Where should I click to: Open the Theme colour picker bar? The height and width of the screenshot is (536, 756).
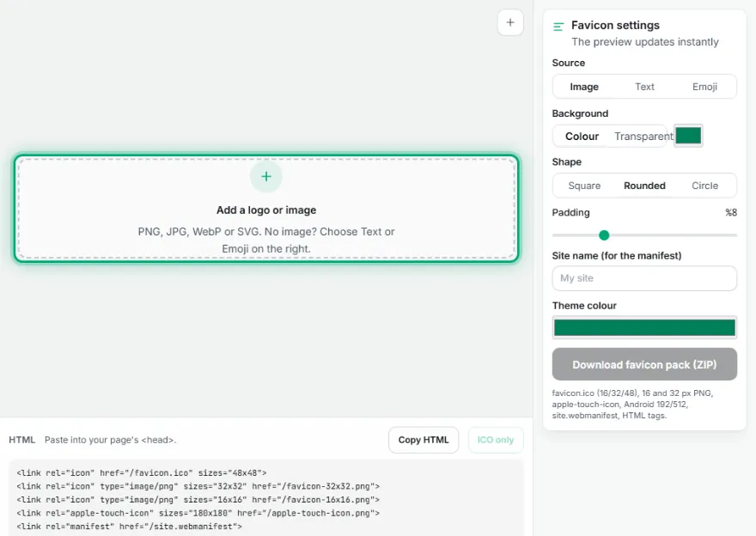644,328
